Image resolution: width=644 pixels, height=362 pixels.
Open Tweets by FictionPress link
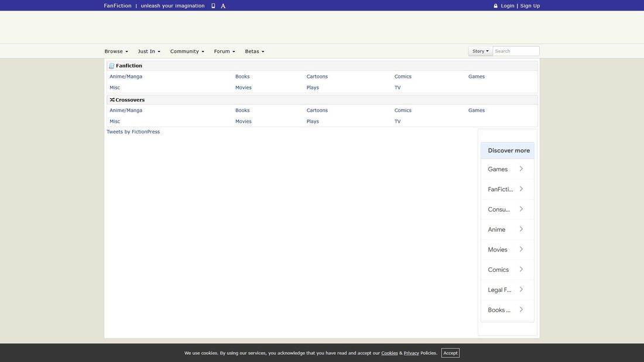133,132
